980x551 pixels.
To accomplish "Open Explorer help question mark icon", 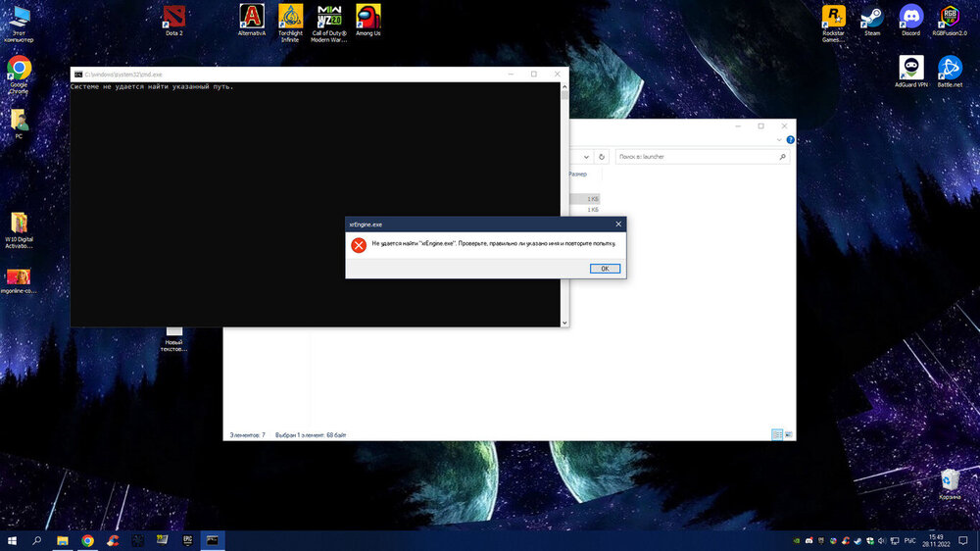I will [790, 140].
